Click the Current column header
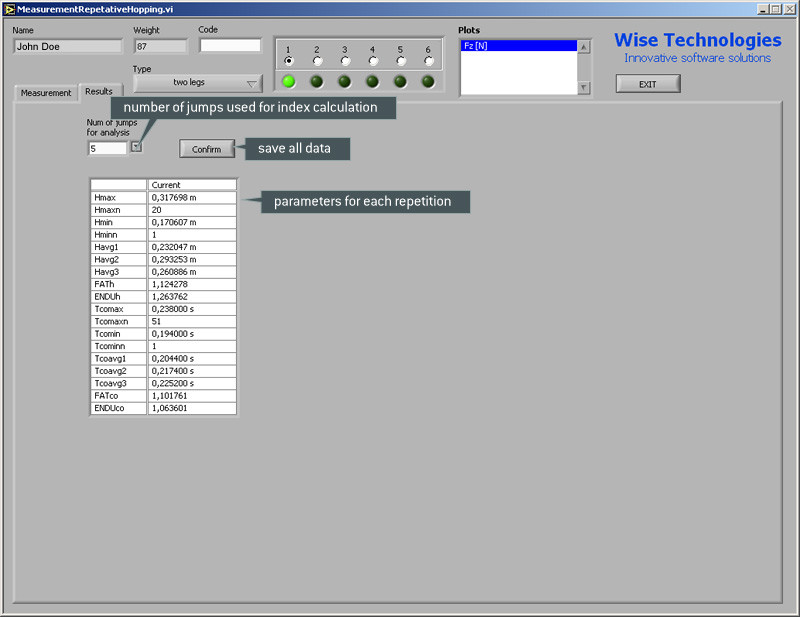Image resolution: width=800 pixels, height=617 pixels. pyautogui.click(x=192, y=185)
